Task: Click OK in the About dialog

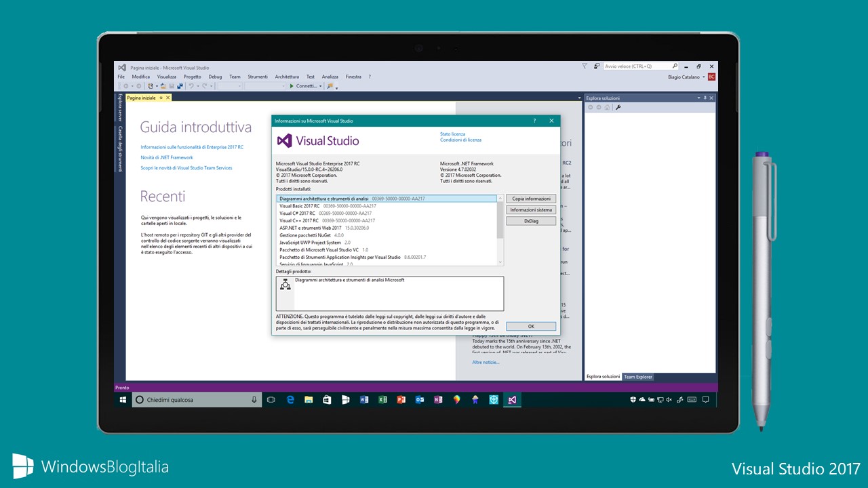Action: pos(531,326)
